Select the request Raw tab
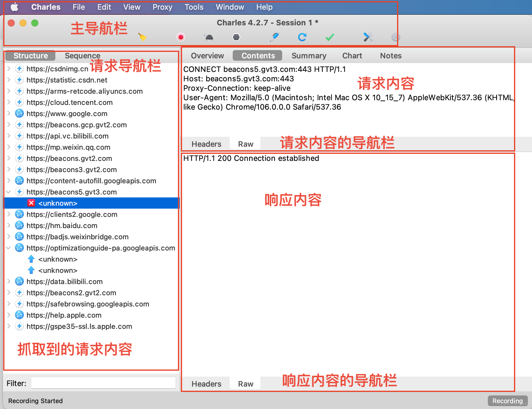The image size is (532, 409). pyautogui.click(x=246, y=144)
